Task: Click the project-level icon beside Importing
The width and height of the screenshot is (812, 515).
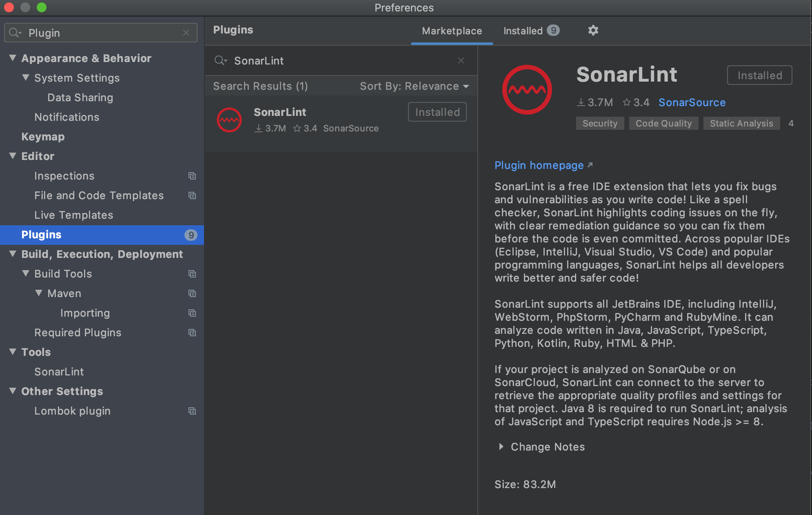Action: [192, 313]
